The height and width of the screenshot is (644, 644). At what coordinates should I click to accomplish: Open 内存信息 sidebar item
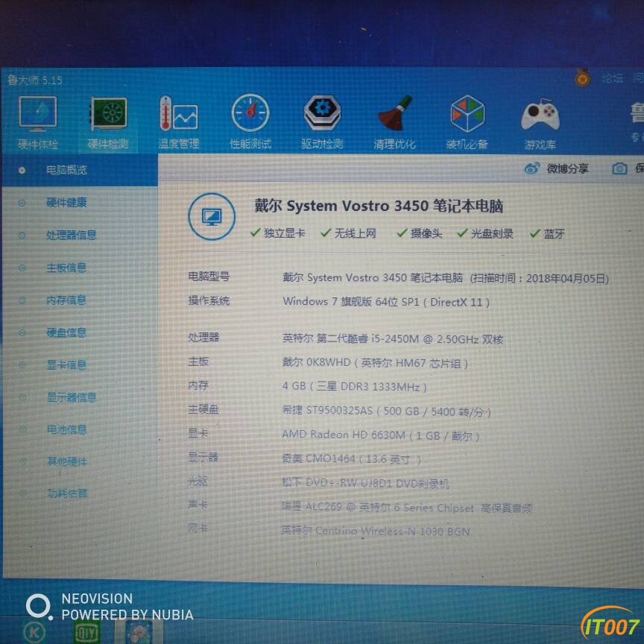66,300
